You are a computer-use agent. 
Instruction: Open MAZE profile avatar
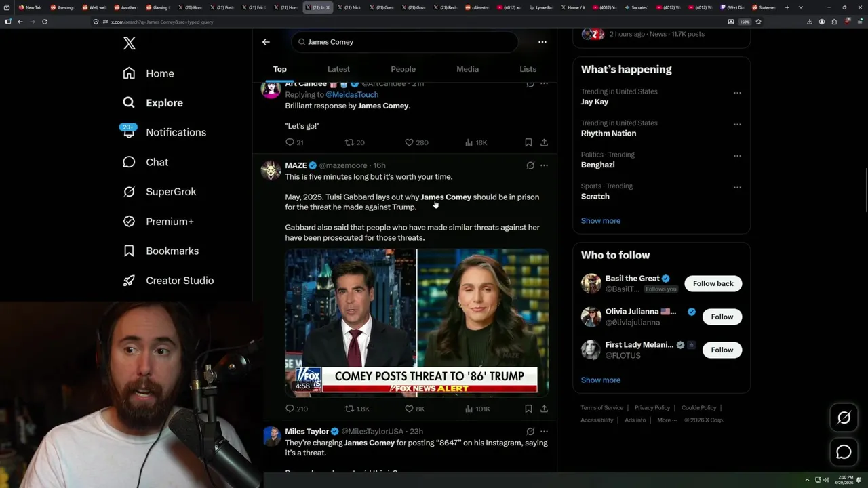271,170
